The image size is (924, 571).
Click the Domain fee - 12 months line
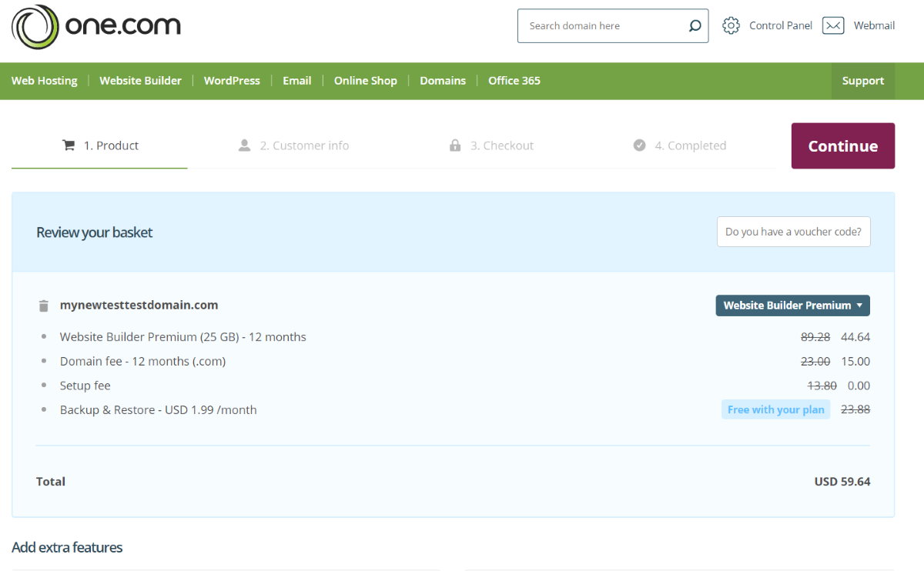[143, 361]
